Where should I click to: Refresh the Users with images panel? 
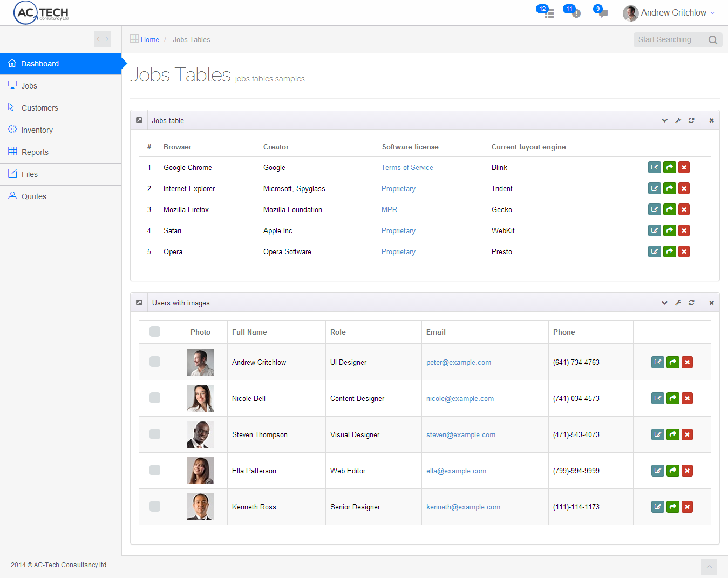(691, 303)
